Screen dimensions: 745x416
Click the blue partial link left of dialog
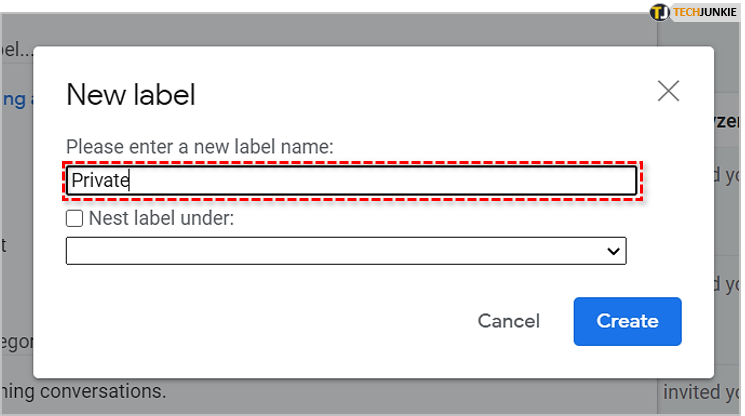pyautogui.click(x=14, y=99)
